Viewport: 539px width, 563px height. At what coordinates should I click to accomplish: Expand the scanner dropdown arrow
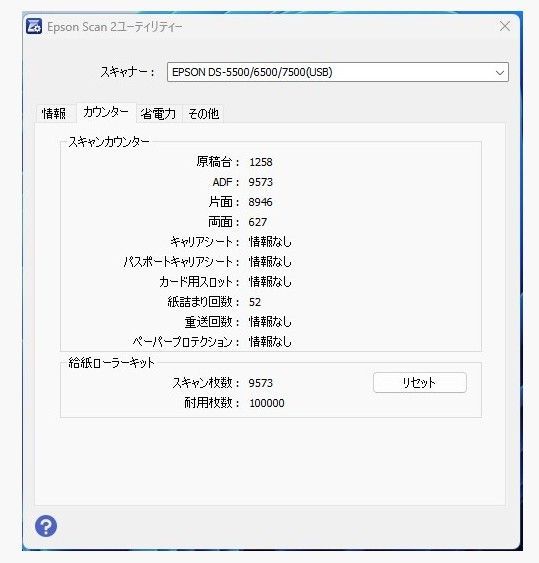click(499, 73)
